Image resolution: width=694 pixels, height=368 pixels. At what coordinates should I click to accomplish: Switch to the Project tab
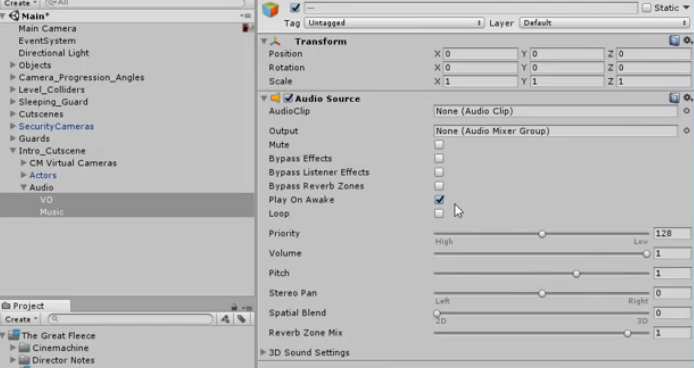click(x=35, y=306)
